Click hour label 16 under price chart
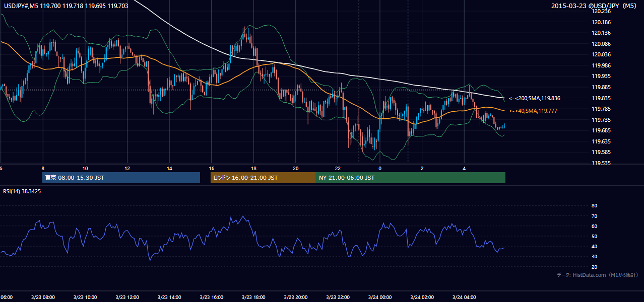Screen dimensions: 644x302 [x=211, y=168]
